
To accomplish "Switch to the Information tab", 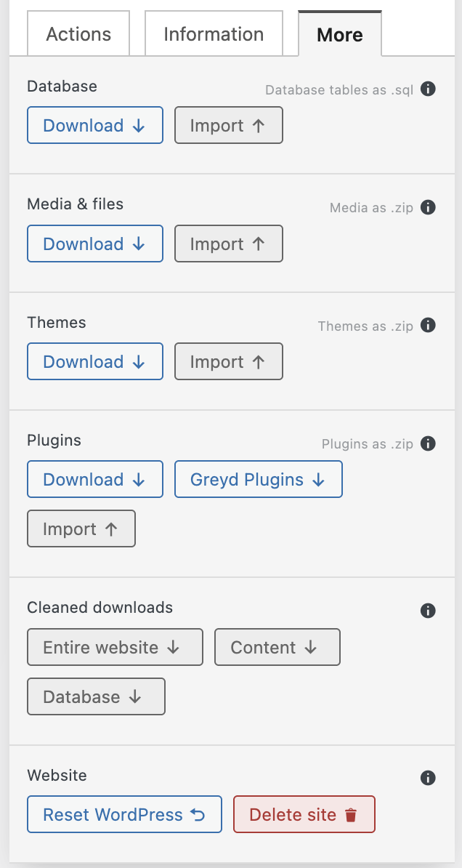I will click(214, 34).
